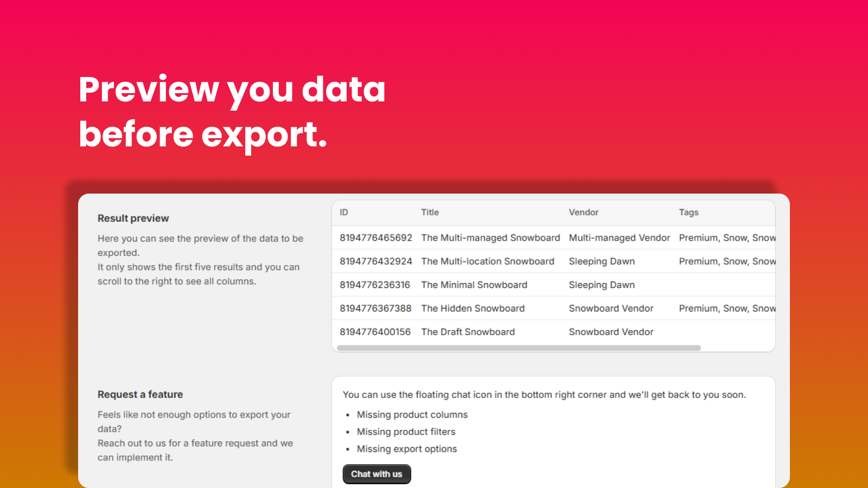
Task: Click Sleeping Dawn vendor in Multi-location row
Action: click(602, 261)
